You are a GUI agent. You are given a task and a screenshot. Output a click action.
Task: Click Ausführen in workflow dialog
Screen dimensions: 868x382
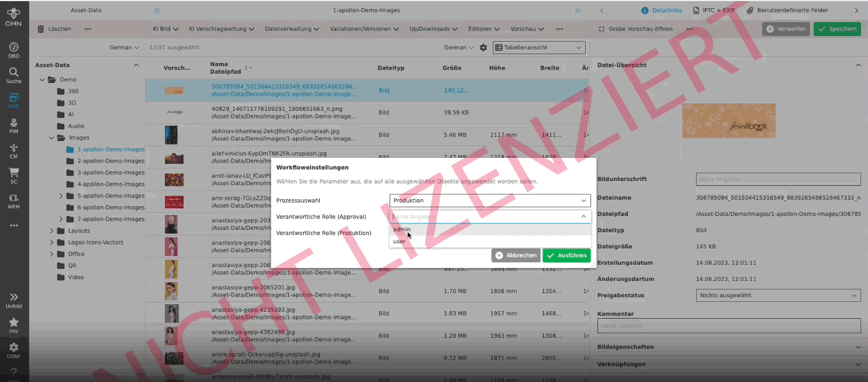(567, 255)
